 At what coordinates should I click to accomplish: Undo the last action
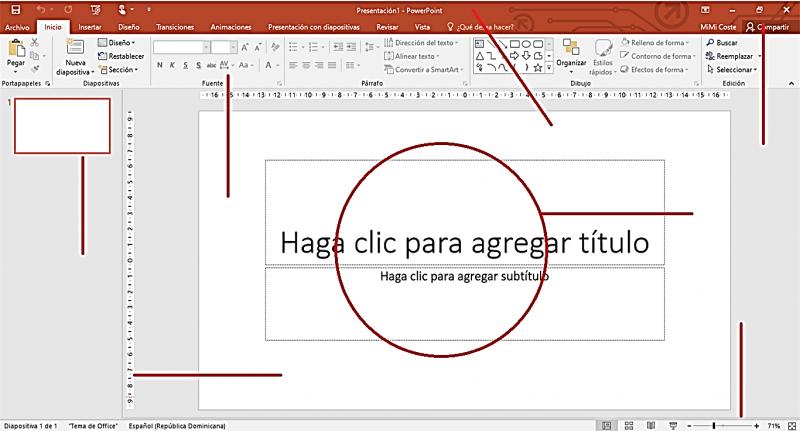click(x=41, y=10)
